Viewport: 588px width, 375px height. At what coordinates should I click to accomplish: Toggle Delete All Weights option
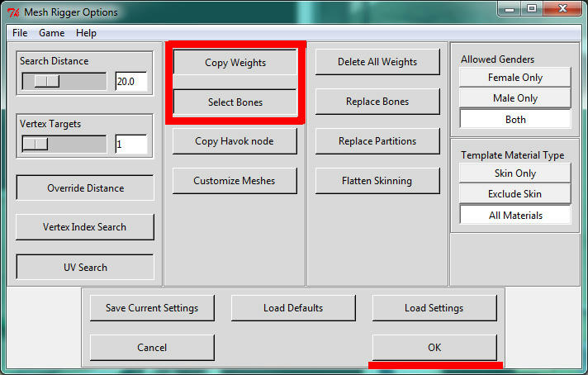tap(377, 62)
